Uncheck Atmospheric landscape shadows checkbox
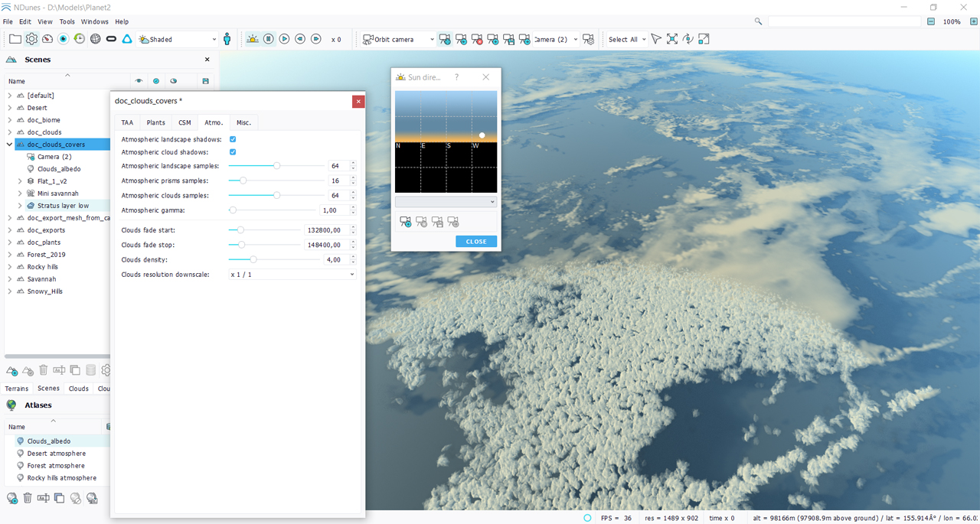 (x=233, y=139)
